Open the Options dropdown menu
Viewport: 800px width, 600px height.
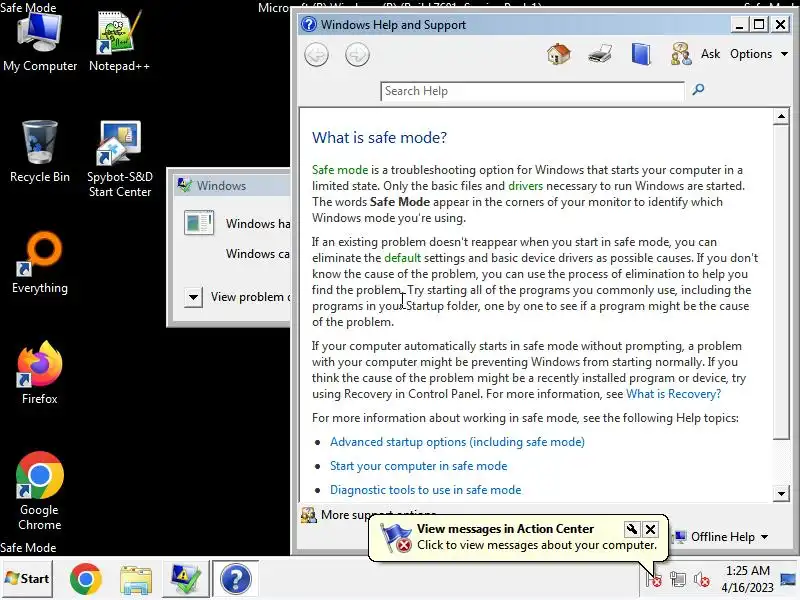pyautogui.click(x=759, y=54)
